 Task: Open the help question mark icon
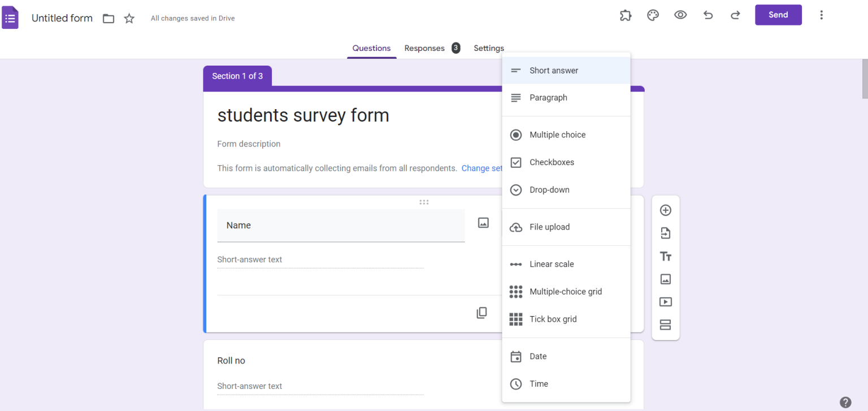[845, 403]
